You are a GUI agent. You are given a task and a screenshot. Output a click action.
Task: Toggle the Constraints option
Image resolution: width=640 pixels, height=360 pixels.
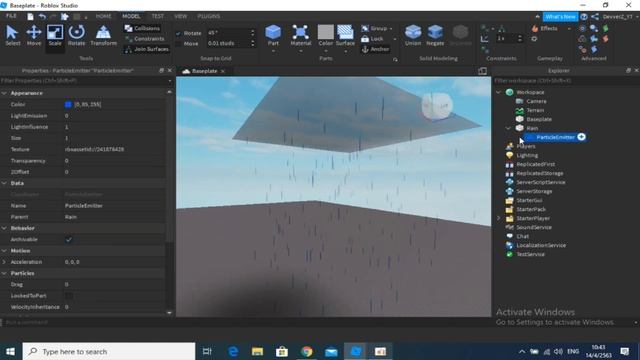point(144,39)
